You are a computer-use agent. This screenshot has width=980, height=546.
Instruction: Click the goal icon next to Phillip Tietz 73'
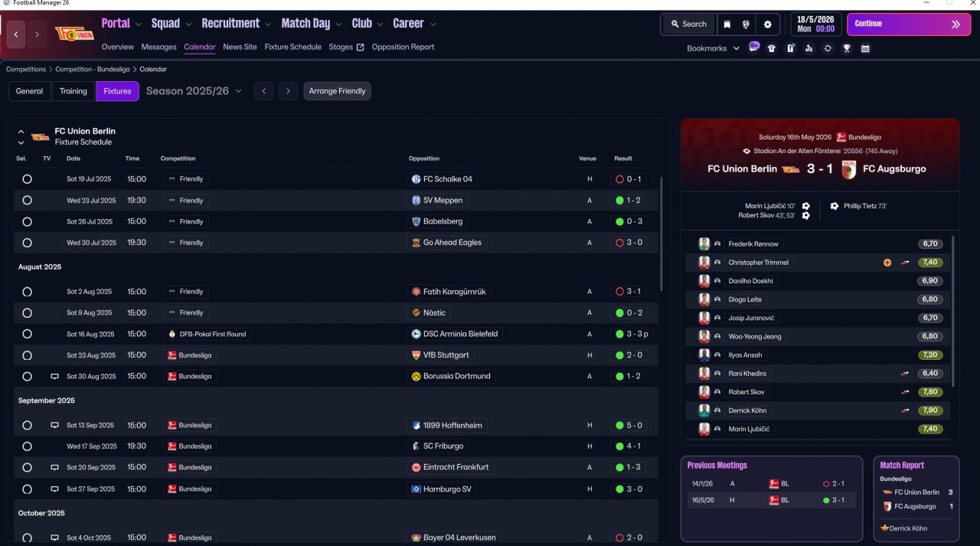[x=834, y=206]
